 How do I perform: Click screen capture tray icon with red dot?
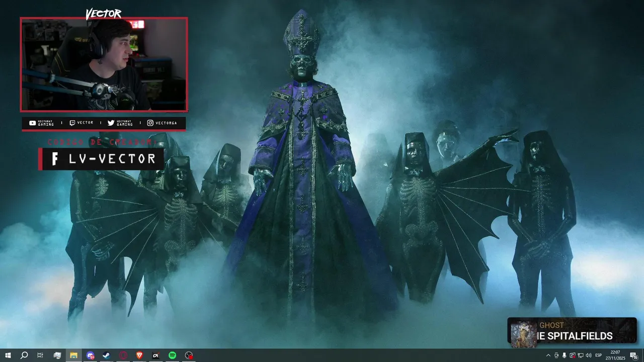573,355
